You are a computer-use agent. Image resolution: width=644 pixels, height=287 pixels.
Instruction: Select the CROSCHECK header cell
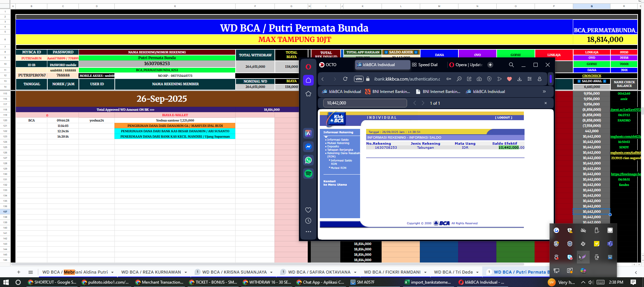pyautogui.click(x=591, y=76)
